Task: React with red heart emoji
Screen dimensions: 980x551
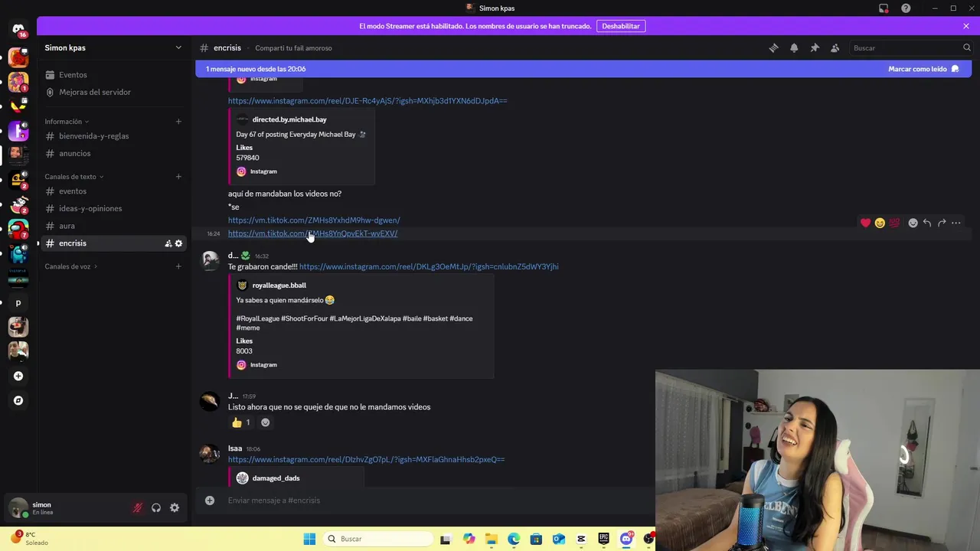Action: [865, 223]
